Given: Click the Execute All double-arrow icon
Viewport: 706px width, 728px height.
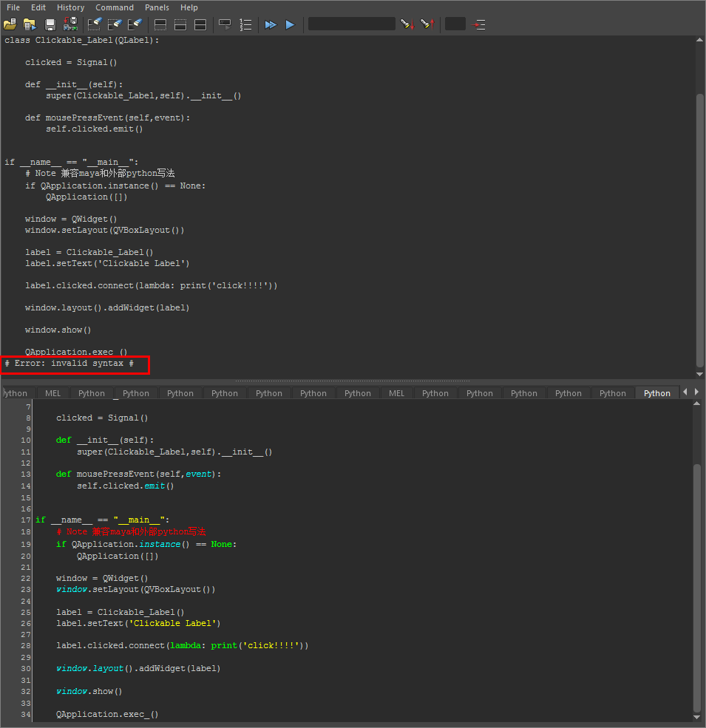Looking at the screenshot, I should click(x=271, y=24).
